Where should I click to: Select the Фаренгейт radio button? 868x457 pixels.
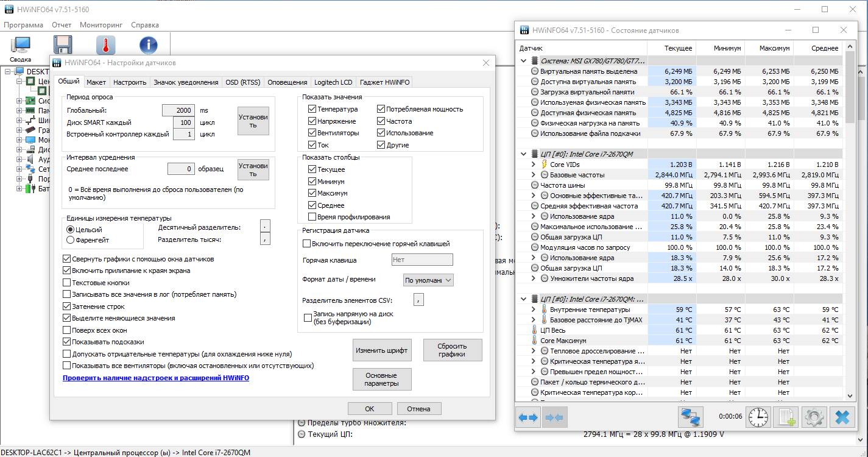(x=70, y=240)
